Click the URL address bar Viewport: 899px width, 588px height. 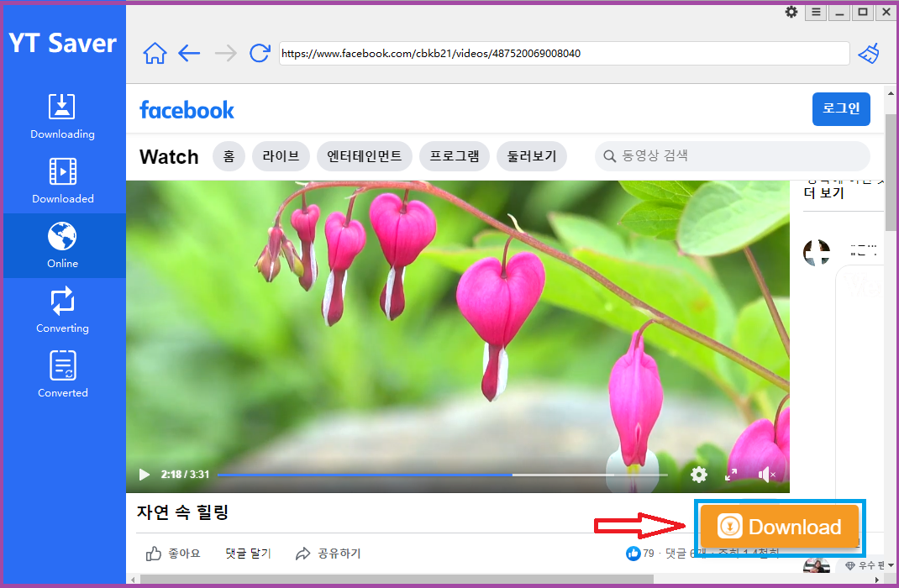564,53
